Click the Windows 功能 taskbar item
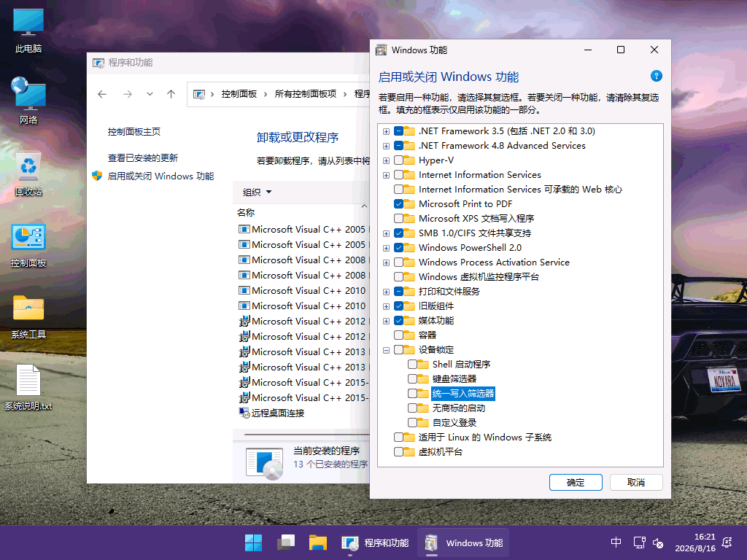Image resolution: width=747 pixels, height=560 pixels. (463, 542)
